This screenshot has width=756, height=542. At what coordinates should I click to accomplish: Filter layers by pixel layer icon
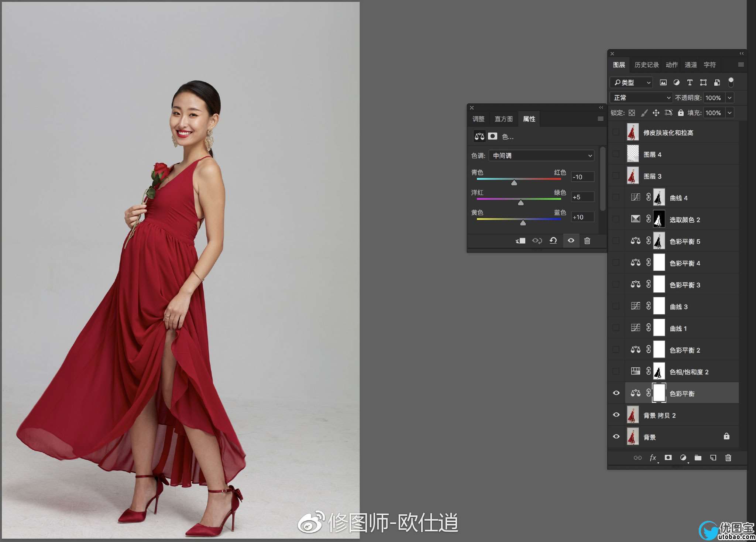(663, 82)
